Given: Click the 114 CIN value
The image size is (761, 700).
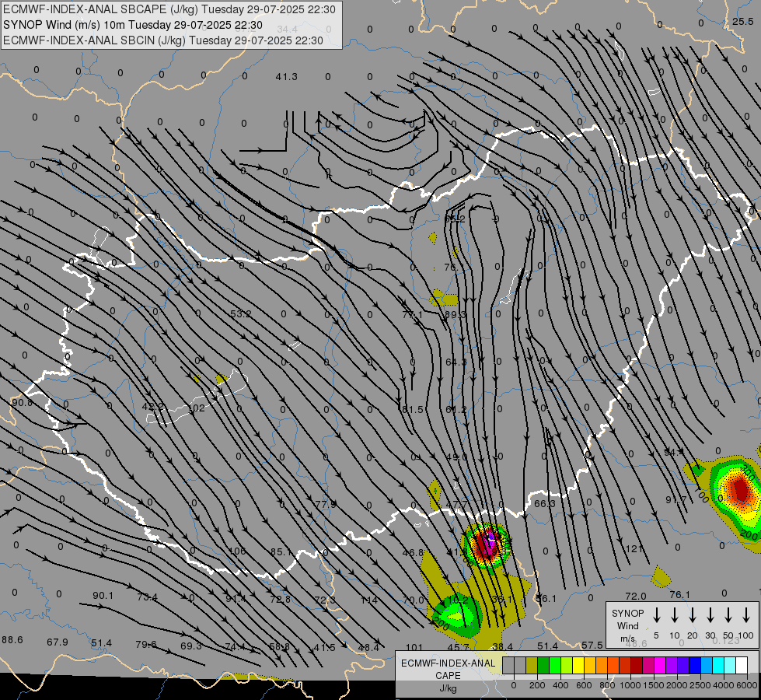Looking at the screenshot, I should 369,600.
